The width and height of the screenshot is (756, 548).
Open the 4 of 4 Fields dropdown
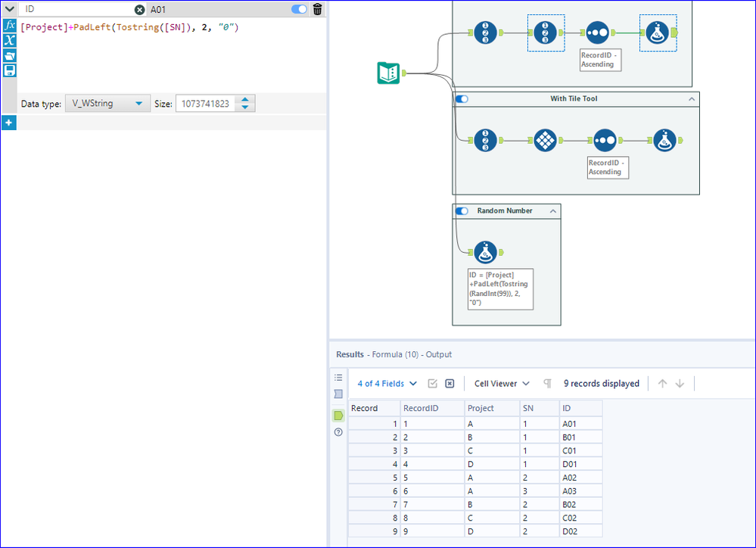[x=387, y=384]
